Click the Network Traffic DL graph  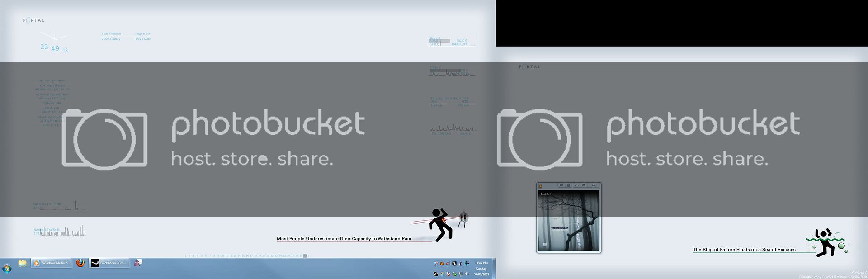(62, 231)
